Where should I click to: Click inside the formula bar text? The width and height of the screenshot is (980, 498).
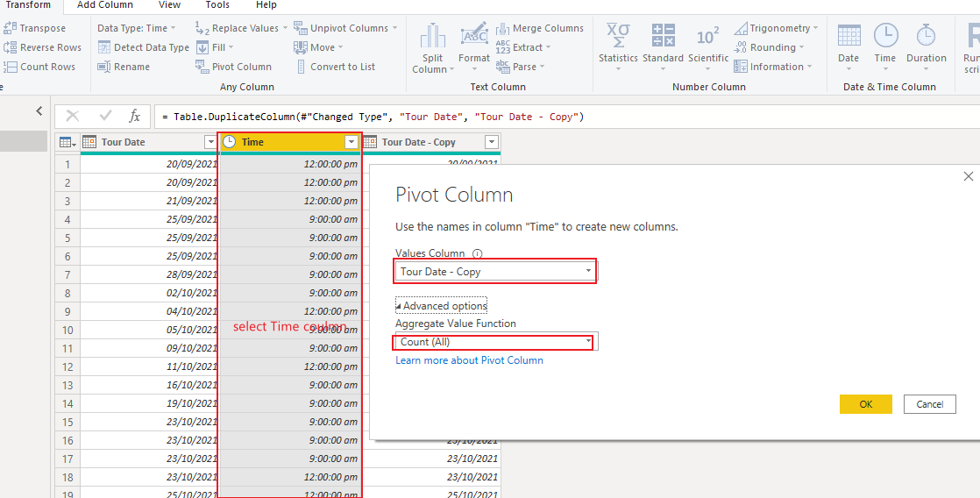coord(563,117)
